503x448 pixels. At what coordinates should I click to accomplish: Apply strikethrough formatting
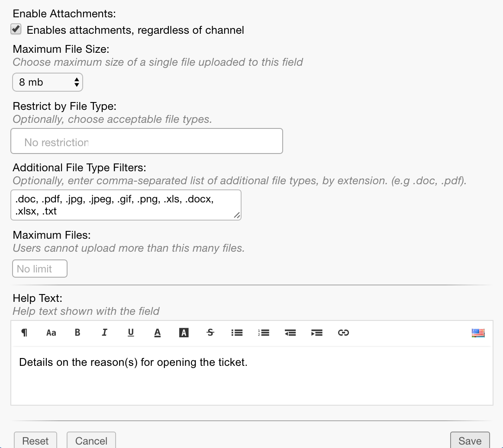(x=210, y=333)
